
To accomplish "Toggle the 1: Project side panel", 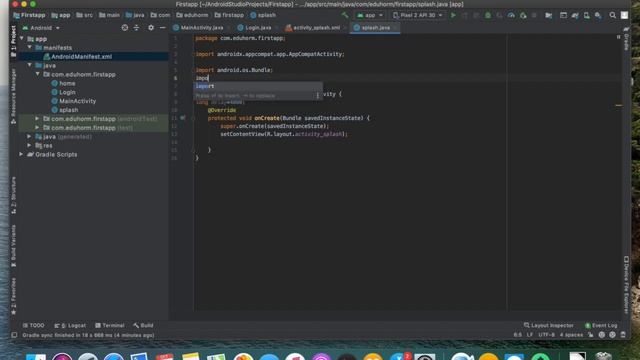I will pyautogui.click(x=13, y=41).
